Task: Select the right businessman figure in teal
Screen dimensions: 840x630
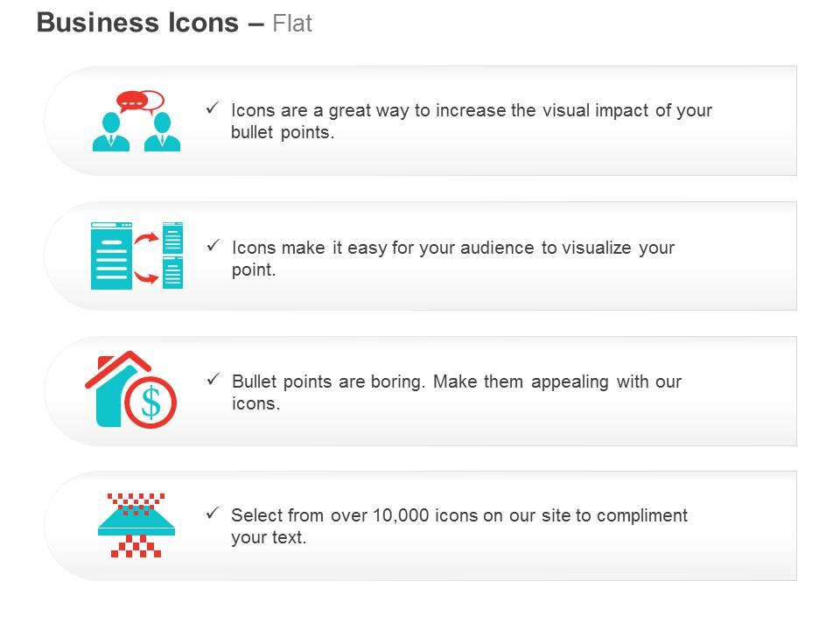Action: 163,132
